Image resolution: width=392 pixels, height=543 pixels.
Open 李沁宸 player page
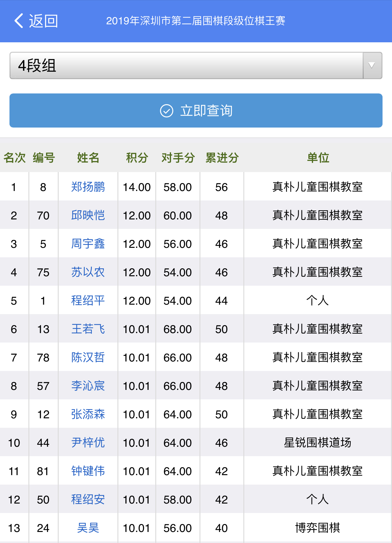[88, 386]
